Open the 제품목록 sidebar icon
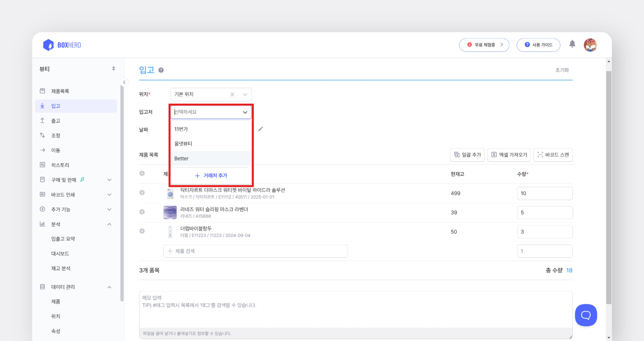644x341 pixels. tap(42, 91)
